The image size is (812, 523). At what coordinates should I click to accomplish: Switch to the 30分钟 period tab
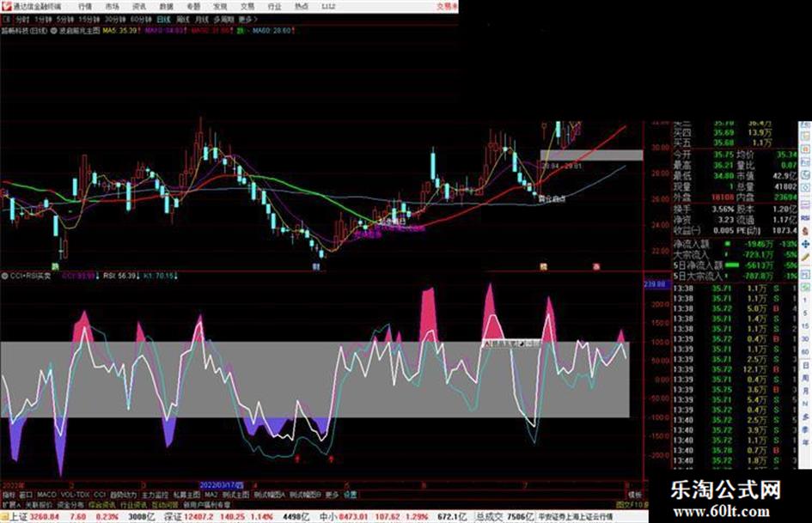[x=115, y=19]
